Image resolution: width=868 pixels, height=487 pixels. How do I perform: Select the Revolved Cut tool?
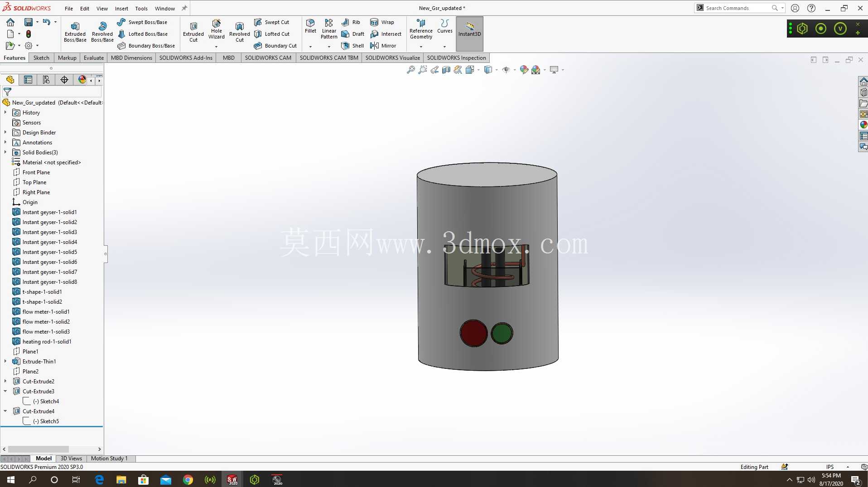(240, 32)
